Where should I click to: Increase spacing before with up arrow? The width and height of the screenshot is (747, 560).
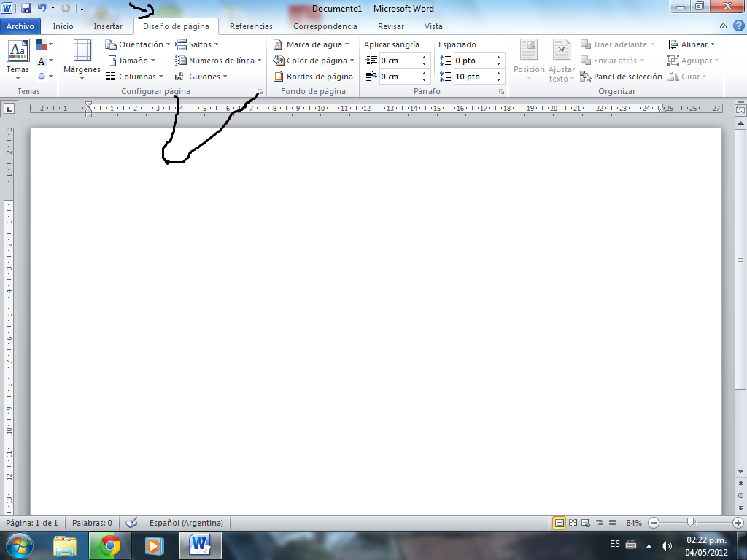coord(498,58)
